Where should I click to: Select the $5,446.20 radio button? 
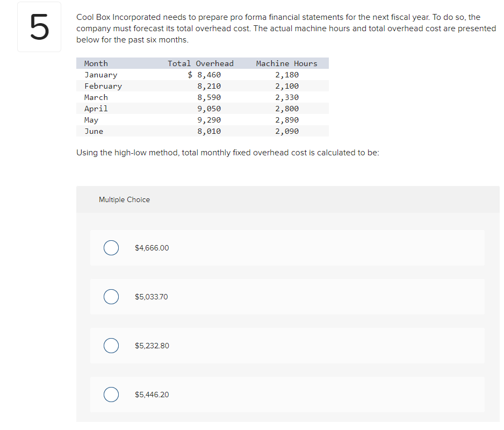[x=111, y=395]
